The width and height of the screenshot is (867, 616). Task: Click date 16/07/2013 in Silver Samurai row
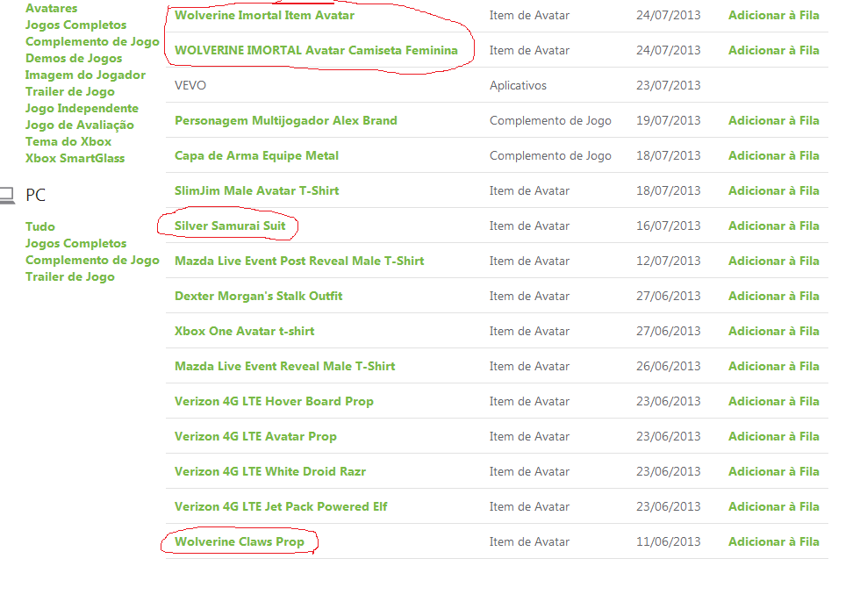[669, 226]
